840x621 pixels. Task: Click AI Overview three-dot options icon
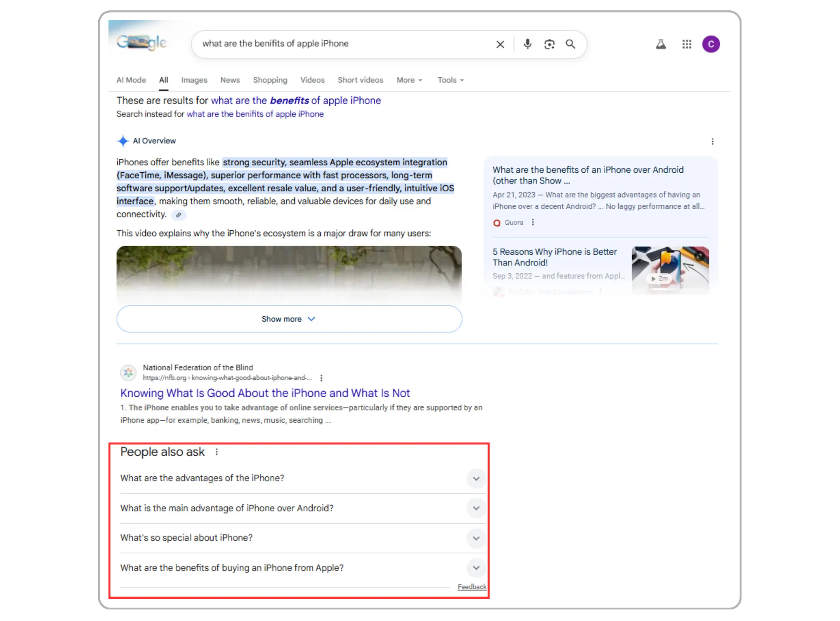pos(712,142)
